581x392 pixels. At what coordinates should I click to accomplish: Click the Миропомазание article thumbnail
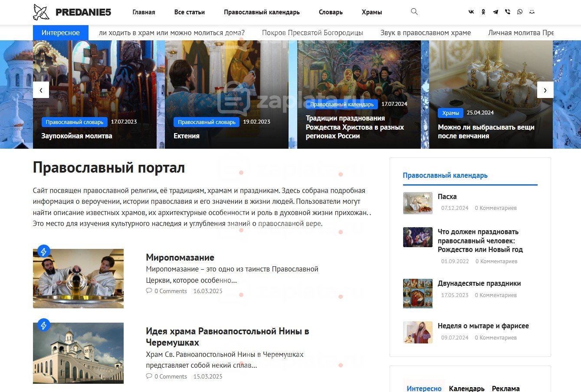78,278
